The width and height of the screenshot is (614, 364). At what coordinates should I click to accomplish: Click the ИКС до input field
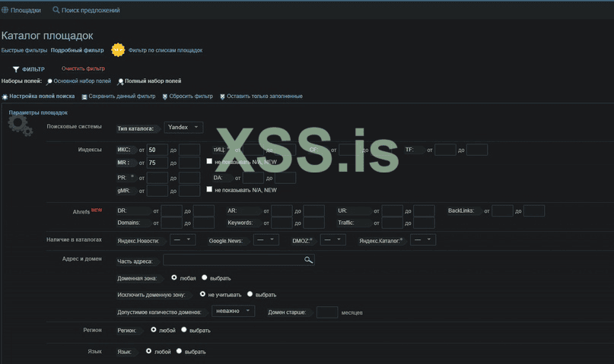189,150
